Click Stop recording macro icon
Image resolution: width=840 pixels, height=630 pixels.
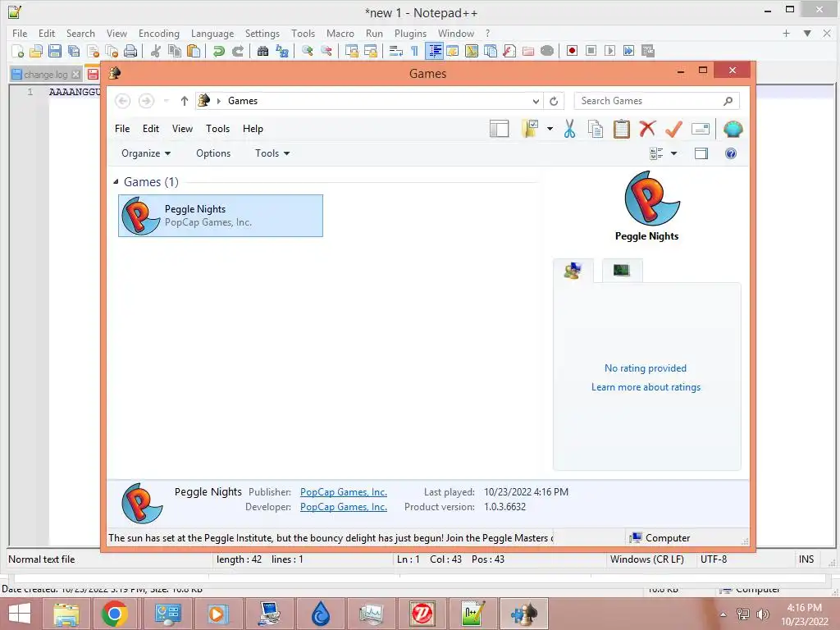(591, 51)
